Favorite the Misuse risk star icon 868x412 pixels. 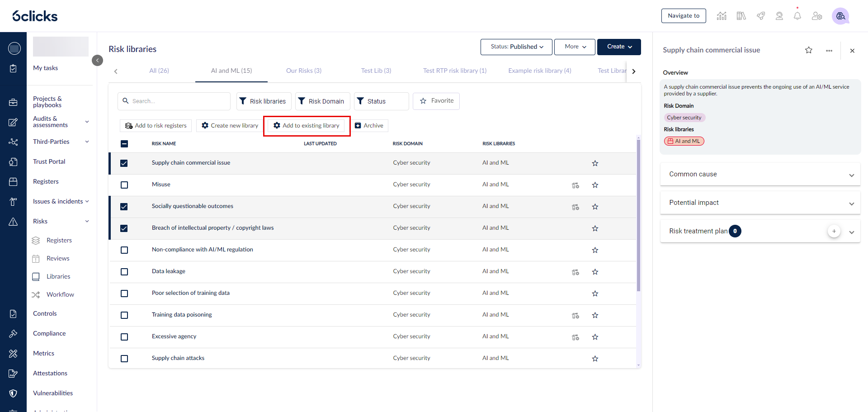click(595, 185)
